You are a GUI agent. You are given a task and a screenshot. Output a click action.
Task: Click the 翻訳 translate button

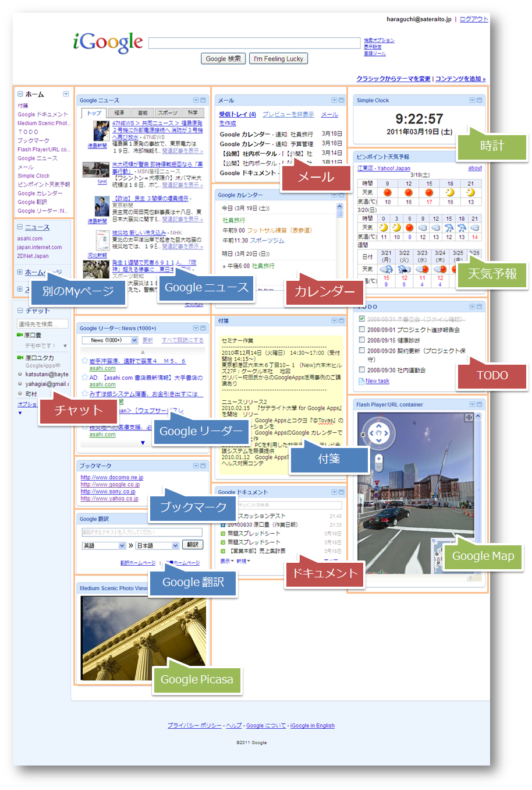(x=193, y=545)
